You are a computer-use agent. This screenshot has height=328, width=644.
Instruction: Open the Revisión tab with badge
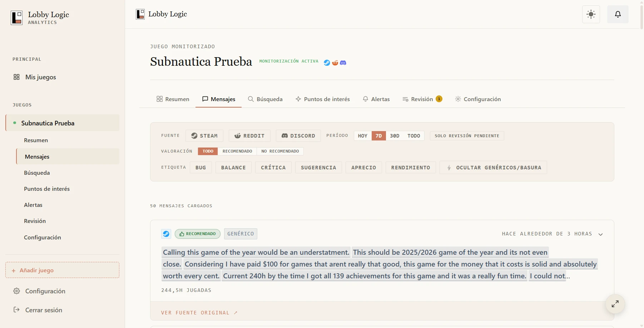422,99
